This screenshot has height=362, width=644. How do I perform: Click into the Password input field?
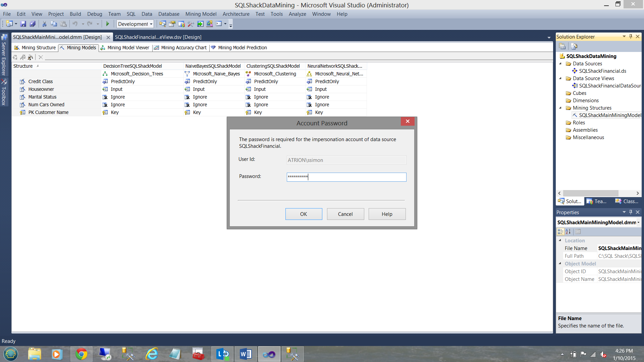tap(346, 177)
